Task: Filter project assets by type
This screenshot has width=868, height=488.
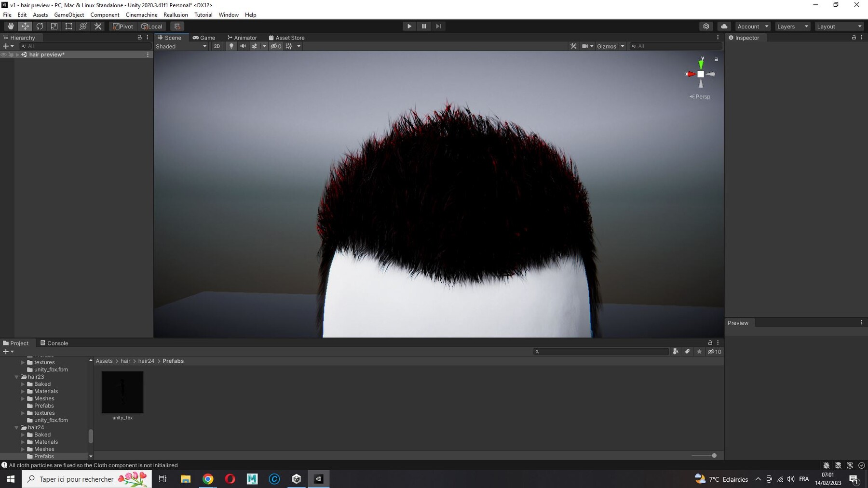Action: point(676,352)
